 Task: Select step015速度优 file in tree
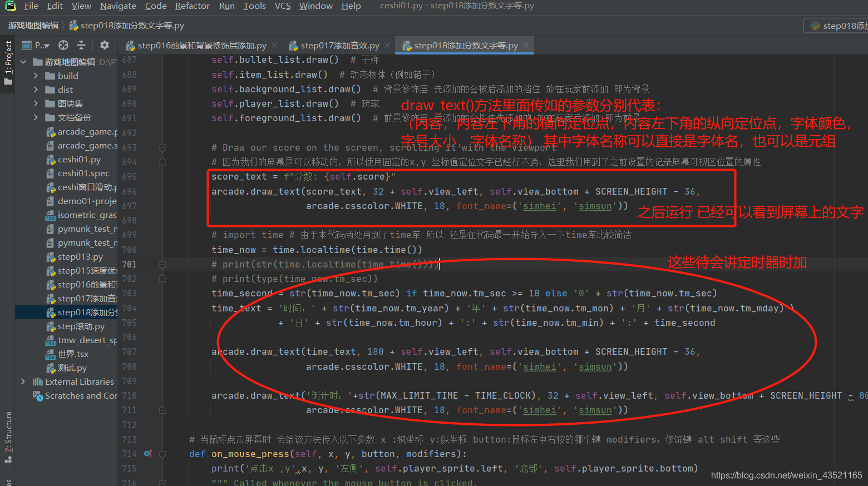[87, 270]
